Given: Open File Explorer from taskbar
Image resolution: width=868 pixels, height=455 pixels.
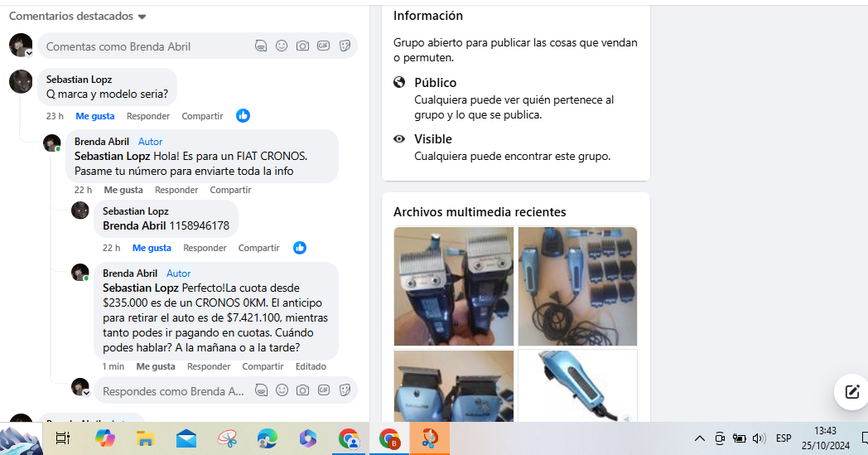Looking at the screenshot, I should pos(145,439).
